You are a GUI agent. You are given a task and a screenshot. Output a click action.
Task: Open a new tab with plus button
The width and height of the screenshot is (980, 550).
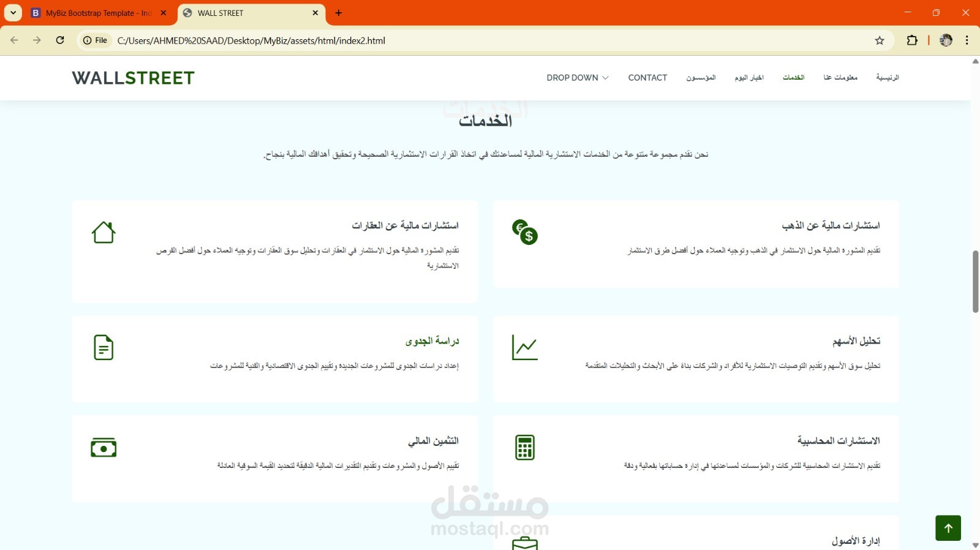[339, 13]
